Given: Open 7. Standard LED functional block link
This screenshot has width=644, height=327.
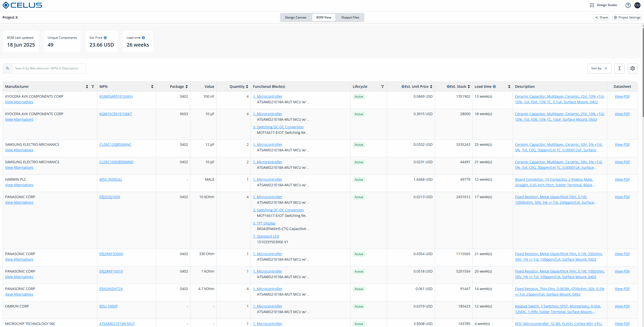Looking at the screenshot, I should pyautogui.click(x=266, y=236).
